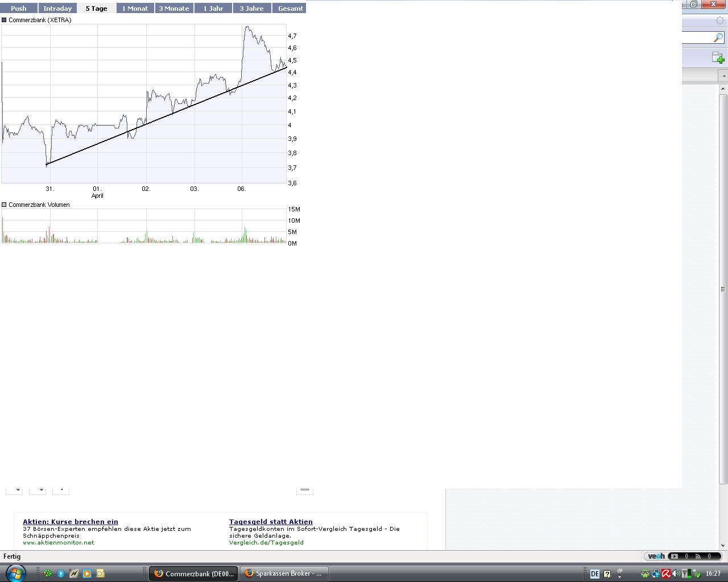Open Avira antivirus red umbrella tray icon

tap(666, 573)
